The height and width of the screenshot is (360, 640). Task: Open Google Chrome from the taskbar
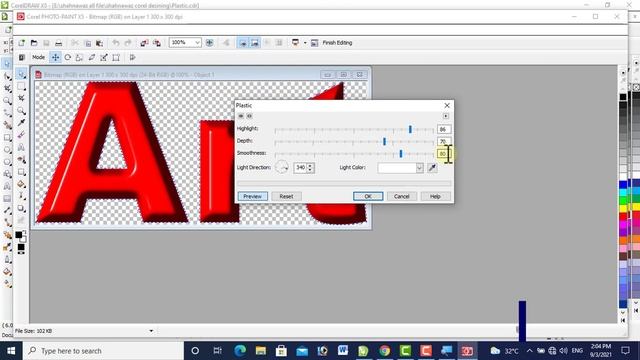click(384, 351)
